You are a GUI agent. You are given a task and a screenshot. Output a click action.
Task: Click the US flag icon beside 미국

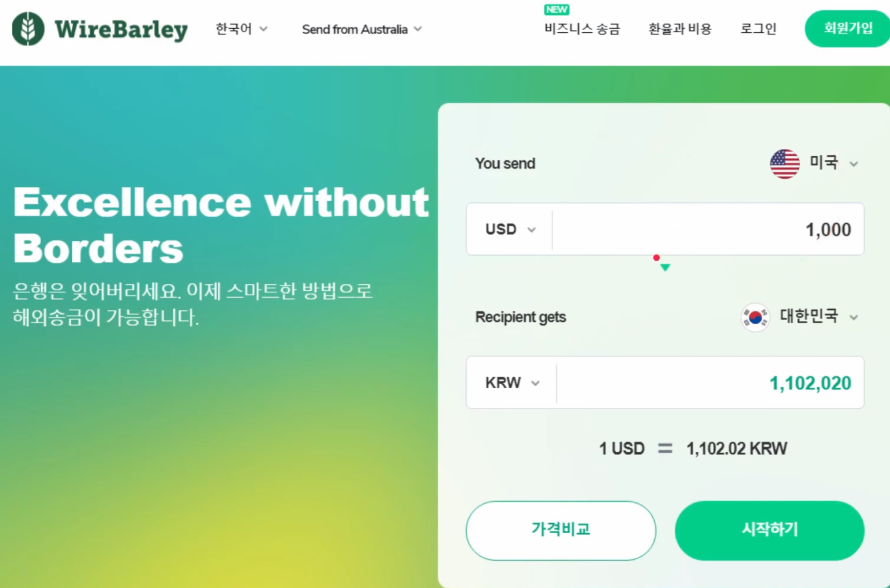785,163
